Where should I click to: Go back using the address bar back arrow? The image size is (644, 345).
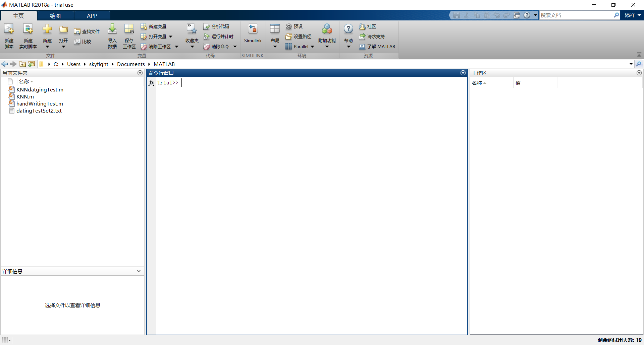point(5,64)
